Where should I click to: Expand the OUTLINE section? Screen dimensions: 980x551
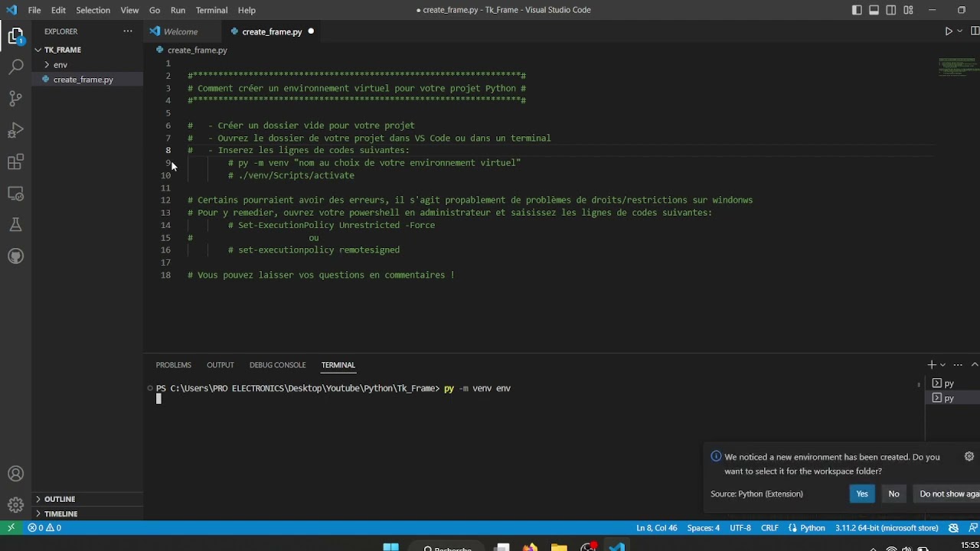87,499
